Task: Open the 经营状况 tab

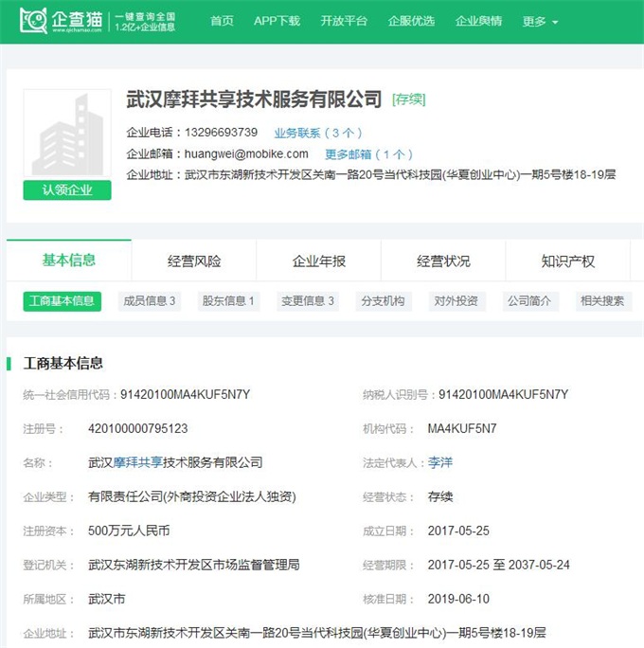Action: 443,261
